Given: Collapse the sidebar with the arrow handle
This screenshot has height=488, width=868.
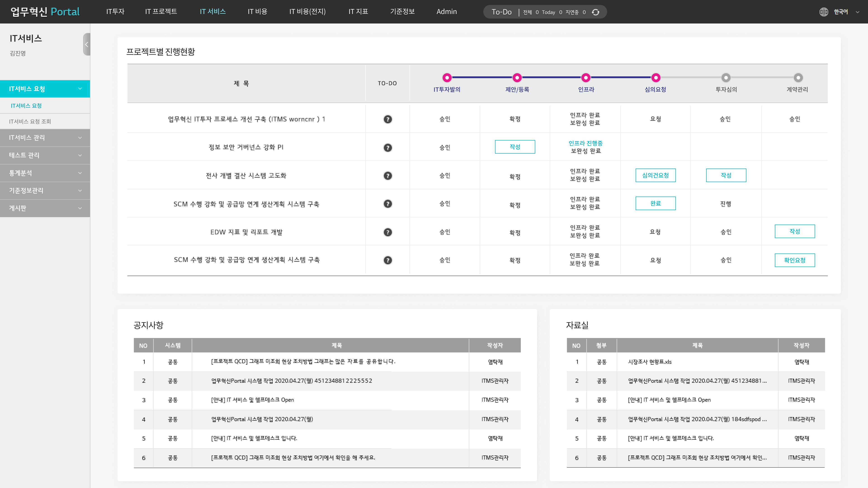Looking at the screenshot, I should 87,44.
